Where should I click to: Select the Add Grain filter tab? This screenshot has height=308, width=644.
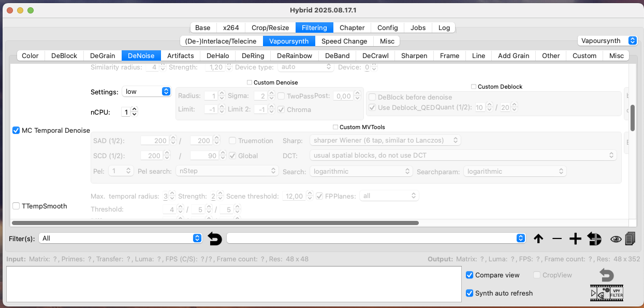(x=514, y=55)
